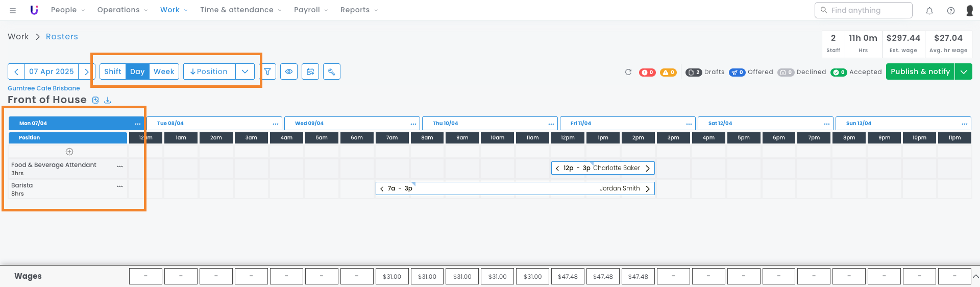Open the notifications bell
The width and height of the screenshot is (980, 287).
[x=929, y=10]
